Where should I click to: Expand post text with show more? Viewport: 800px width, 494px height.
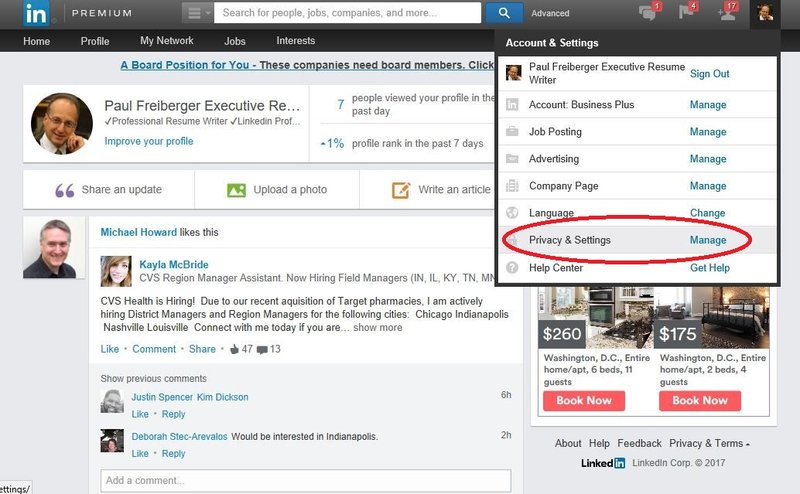[x=378, y=328]
